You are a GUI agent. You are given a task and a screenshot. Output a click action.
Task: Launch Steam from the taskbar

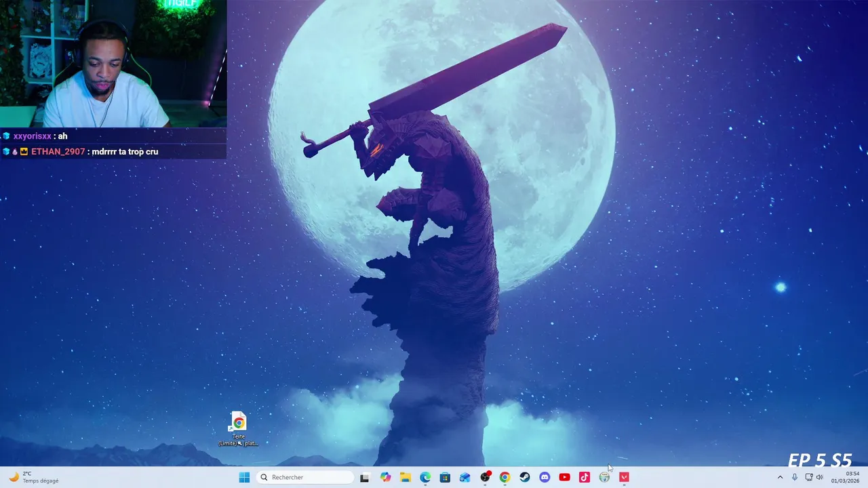[525, 477]
